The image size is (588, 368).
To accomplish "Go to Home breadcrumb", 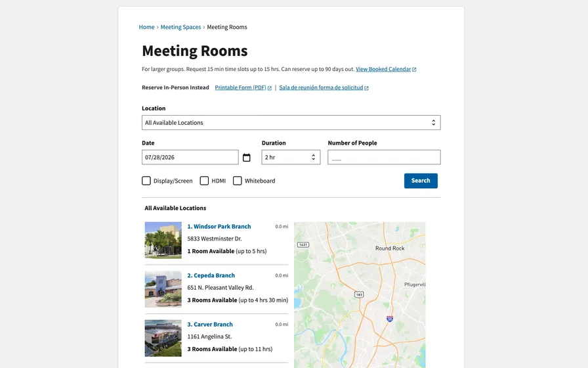I will tap(146, 27).
